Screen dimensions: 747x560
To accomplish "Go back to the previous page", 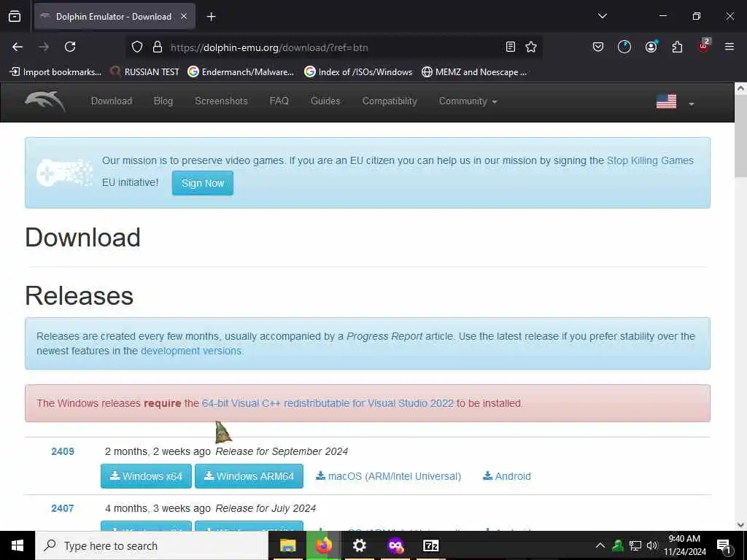I will point(18,47).
